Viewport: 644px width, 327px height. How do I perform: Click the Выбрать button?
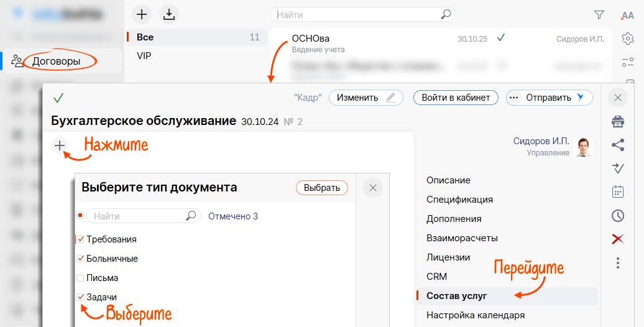click(x=321, y=188)
